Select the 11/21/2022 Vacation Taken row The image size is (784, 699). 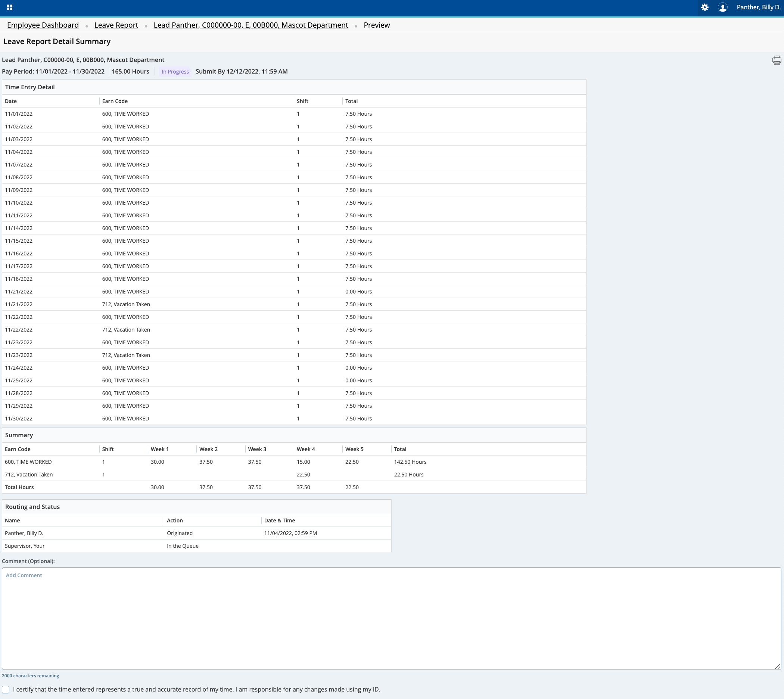pos(126,304)
